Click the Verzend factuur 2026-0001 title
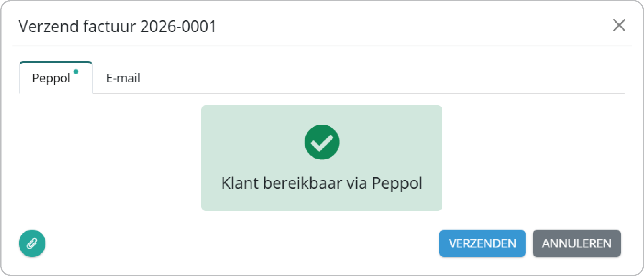This screenshot has height=276, width=644. coord(117,26)
